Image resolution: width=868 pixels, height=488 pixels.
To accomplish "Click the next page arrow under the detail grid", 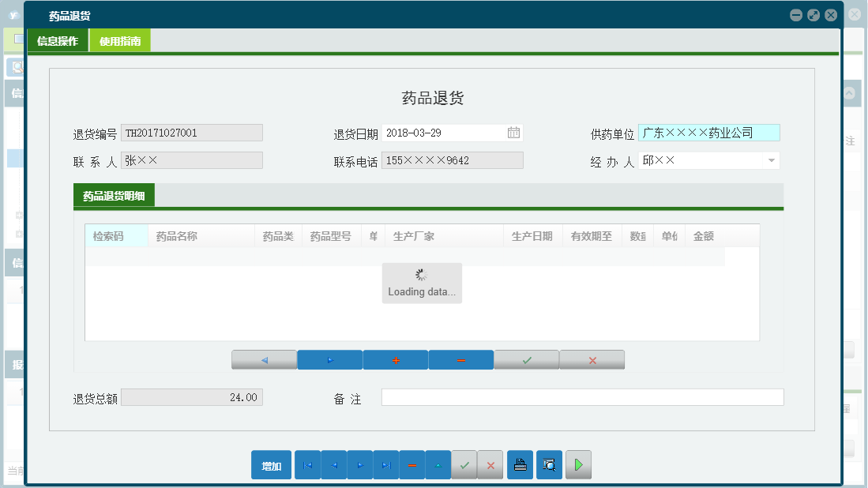I will pyautogui.click(x=329, y=359).
